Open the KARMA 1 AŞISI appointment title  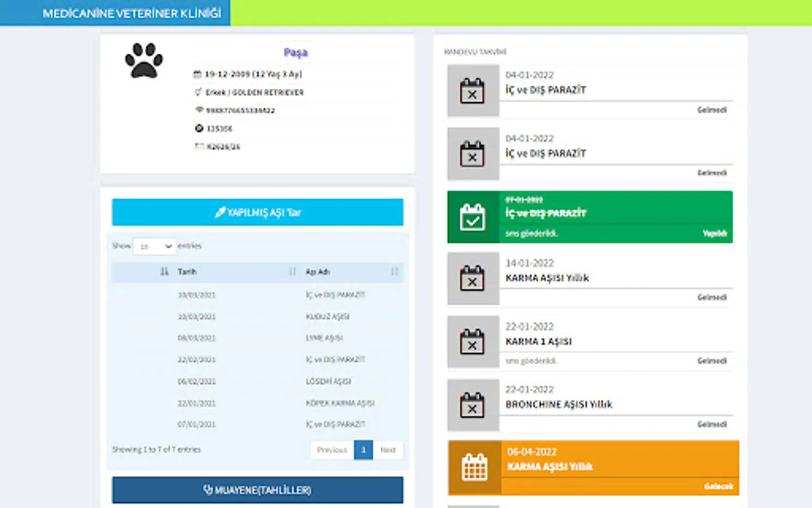coord(539,341)
